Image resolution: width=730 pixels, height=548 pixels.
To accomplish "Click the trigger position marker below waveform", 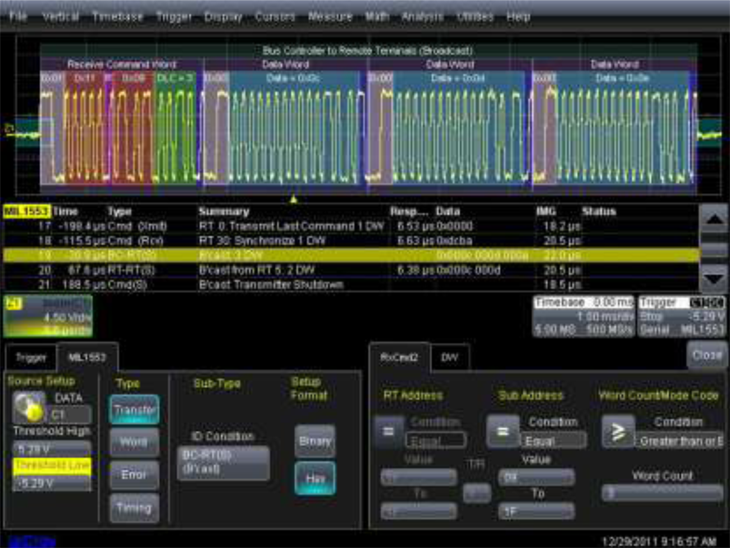I will coord(293,199).
